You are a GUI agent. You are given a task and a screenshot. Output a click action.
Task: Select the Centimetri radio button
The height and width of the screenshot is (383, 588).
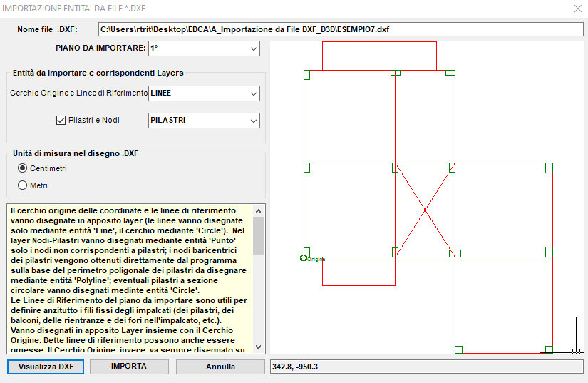point(23,168)
